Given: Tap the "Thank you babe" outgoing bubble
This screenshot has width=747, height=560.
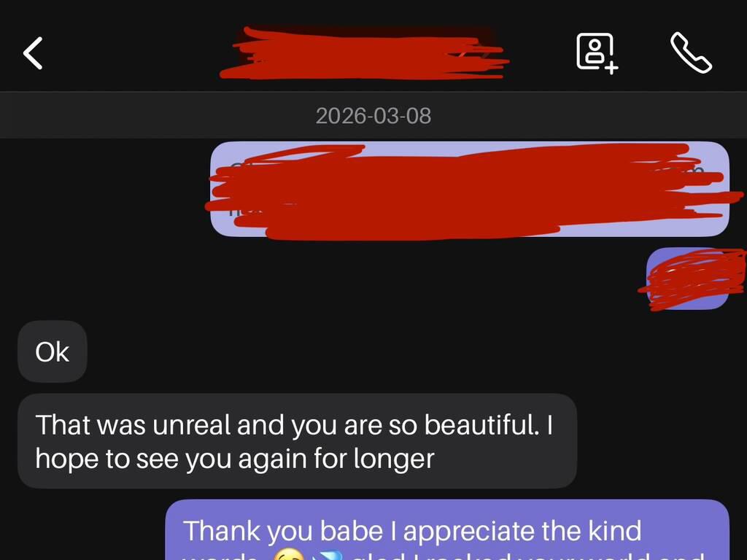Looking at the screenshot, I should [447, 530].
